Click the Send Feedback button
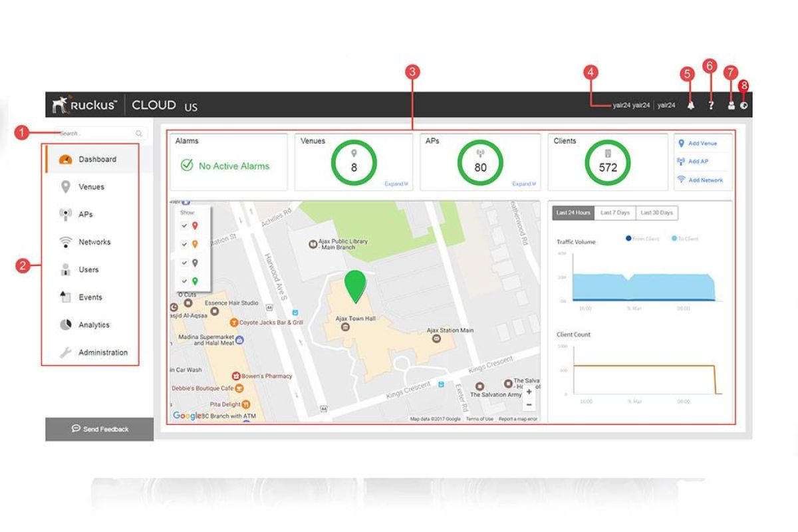Screen dimensions: 798x532 (x=100, y=429)
